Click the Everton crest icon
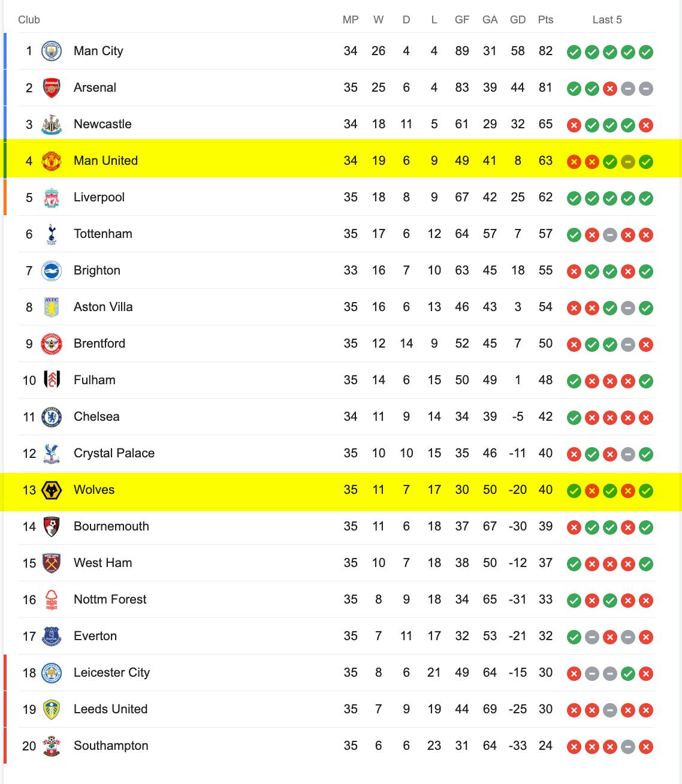This screenshot has height=784, width=682. [52, 636]
